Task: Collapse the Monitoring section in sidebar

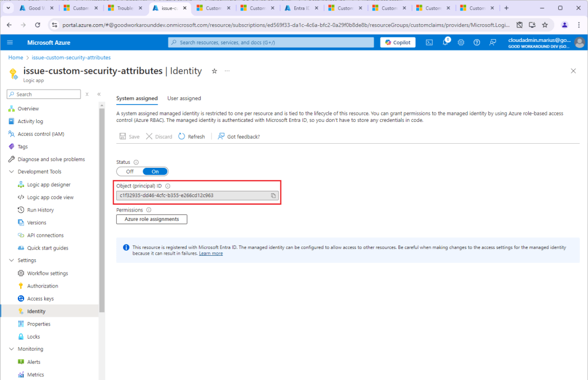Action: coord(11,349)
